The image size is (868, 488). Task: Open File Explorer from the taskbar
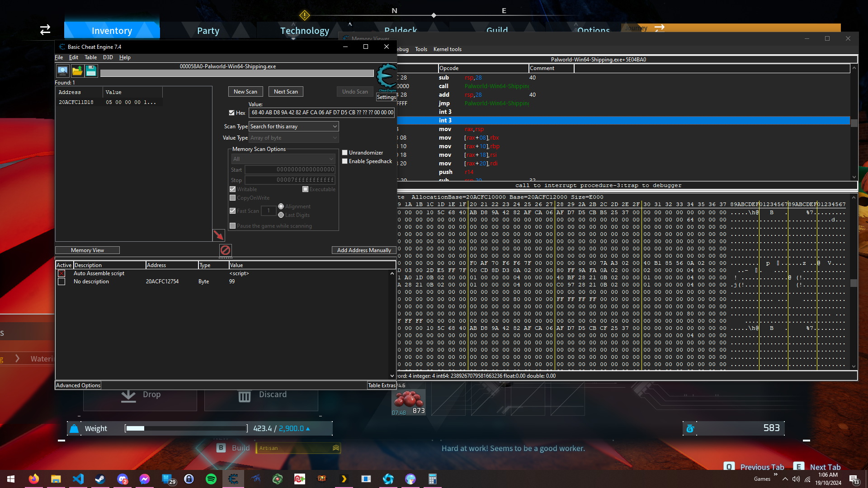tap(56, 479)
